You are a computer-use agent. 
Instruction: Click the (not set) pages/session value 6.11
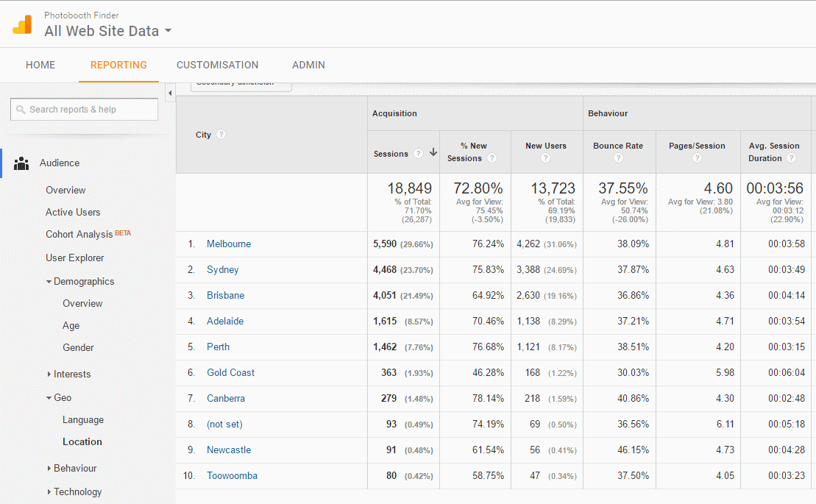(x=725, y=424)
